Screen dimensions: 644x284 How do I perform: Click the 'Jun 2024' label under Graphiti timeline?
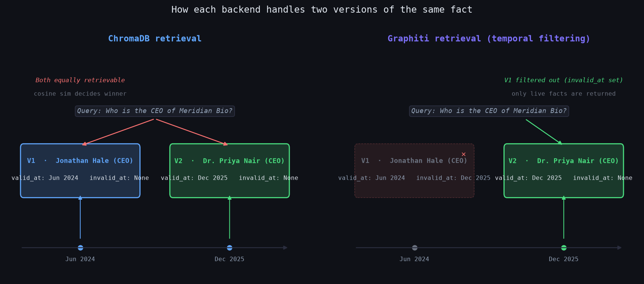click(x=414, y=259)
